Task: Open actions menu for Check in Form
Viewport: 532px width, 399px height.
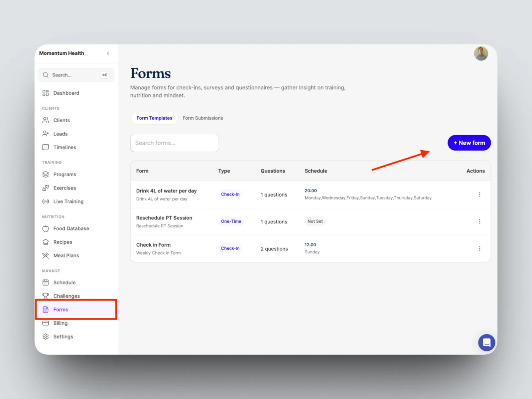Action: pos(479,248)
